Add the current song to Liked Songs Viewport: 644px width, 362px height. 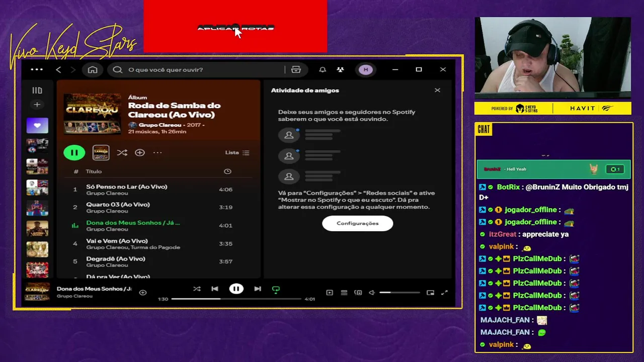point(143,293)
